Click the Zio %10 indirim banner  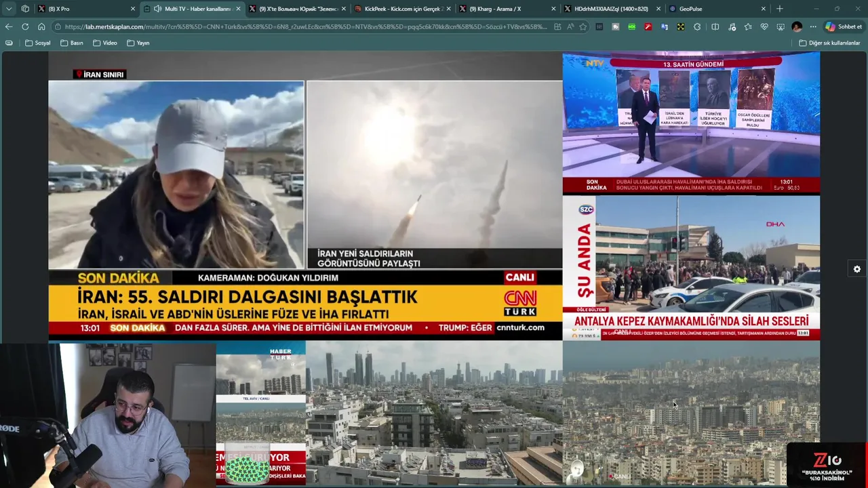827,465
